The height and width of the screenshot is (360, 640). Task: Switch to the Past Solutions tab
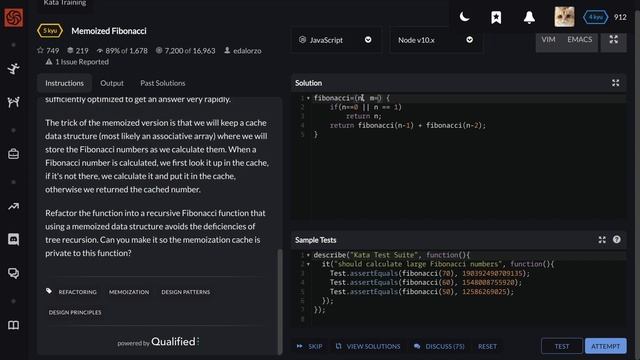coord(162,83)
